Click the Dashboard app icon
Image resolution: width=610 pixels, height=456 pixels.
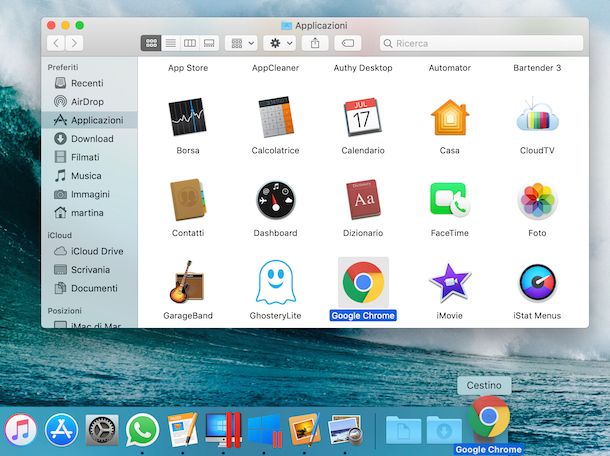pyautogui.click(x=275, y=200)
